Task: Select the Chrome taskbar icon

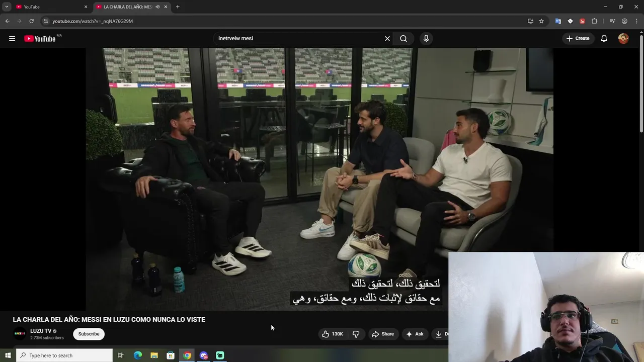Action: 187,355
